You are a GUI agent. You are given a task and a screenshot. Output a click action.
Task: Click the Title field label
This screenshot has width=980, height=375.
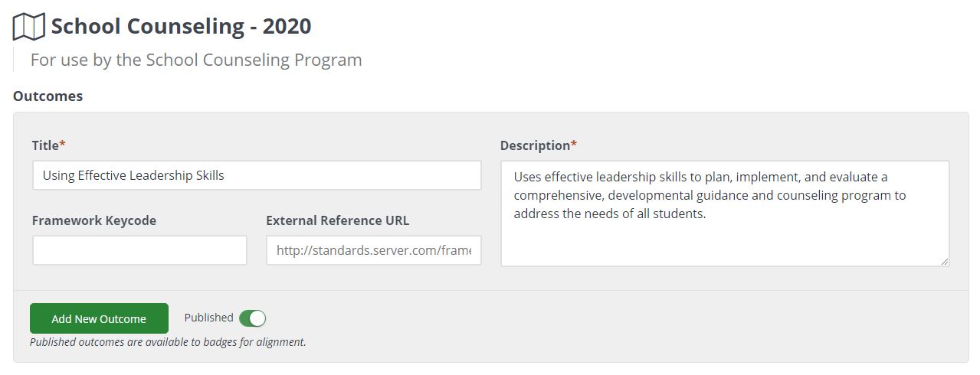click(x=45, y=145)
